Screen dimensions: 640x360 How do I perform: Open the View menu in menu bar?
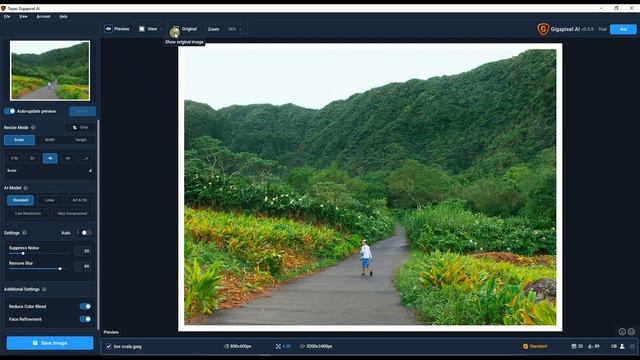23,16
